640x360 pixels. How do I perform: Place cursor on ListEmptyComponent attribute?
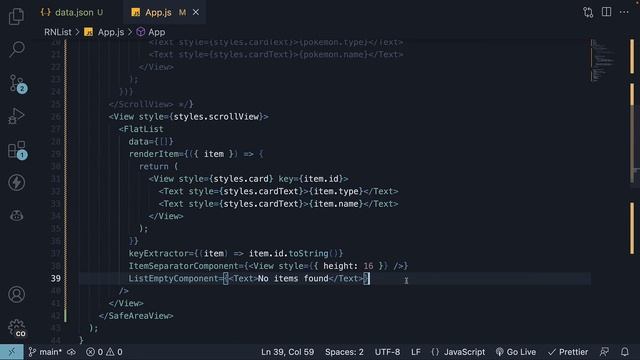coord(174,278)
